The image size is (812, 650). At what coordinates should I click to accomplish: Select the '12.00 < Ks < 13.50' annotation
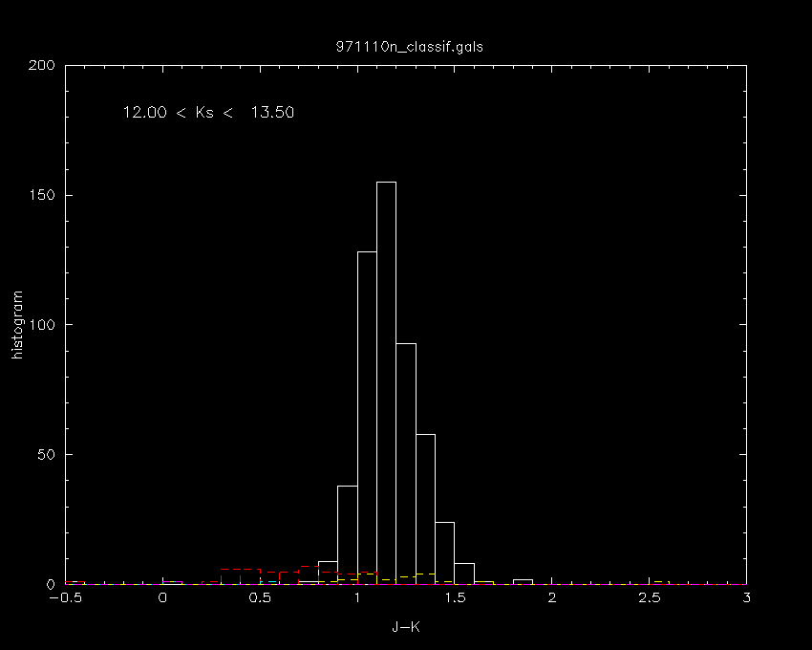pyautogui.click(x=208, y=113)
